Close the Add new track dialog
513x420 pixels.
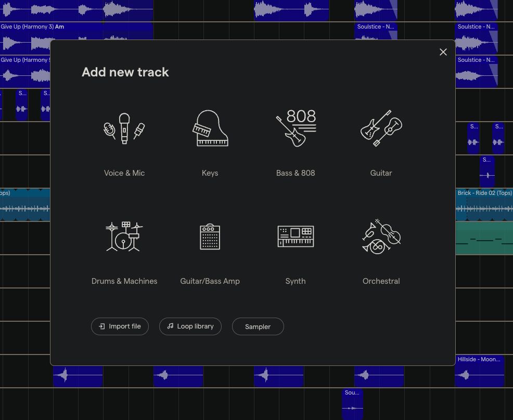pos(443,52)
